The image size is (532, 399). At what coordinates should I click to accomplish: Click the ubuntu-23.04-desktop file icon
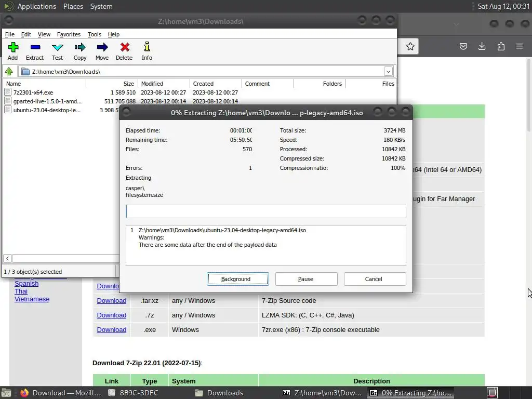(x=8, y=110)
